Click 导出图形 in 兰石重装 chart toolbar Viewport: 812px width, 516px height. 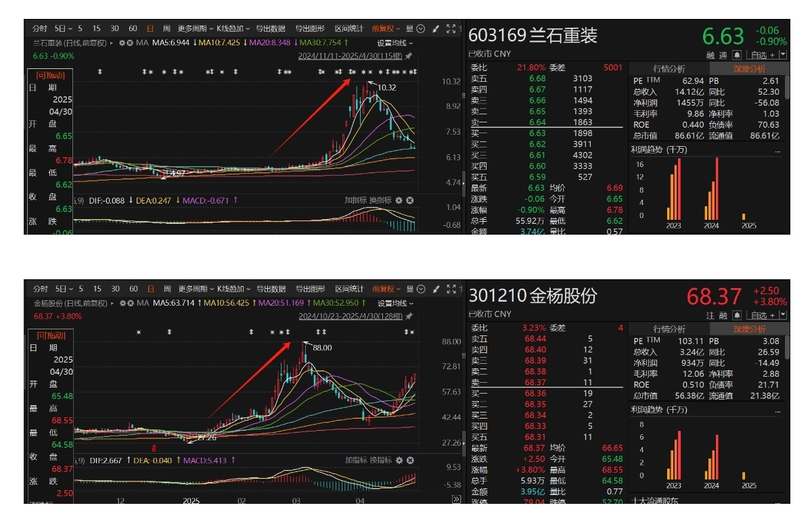point(310,28)
